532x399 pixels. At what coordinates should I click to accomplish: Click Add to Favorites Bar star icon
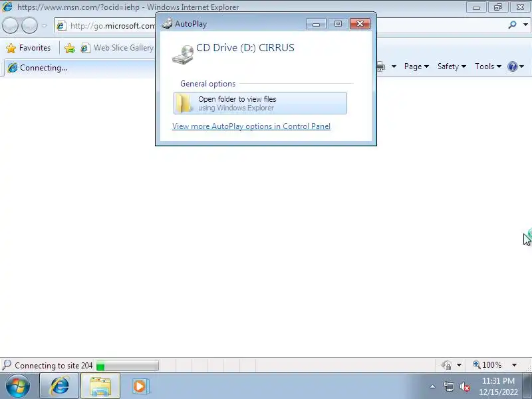pos(70,48)
